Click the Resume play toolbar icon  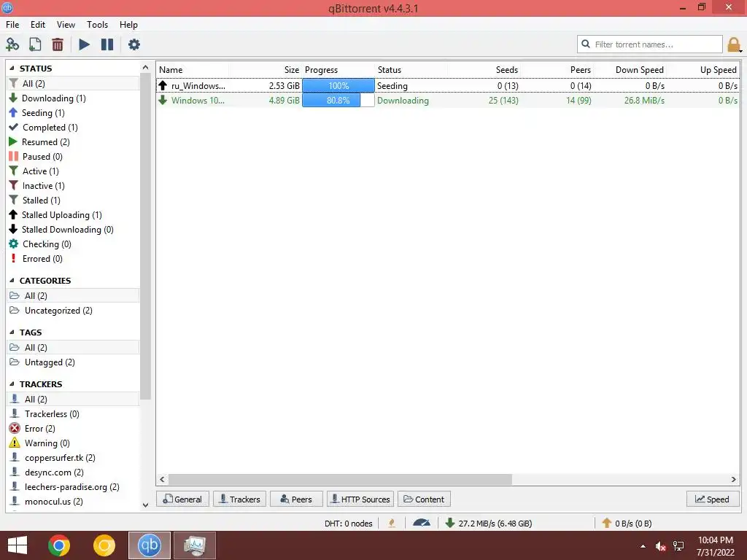point(85,44)
